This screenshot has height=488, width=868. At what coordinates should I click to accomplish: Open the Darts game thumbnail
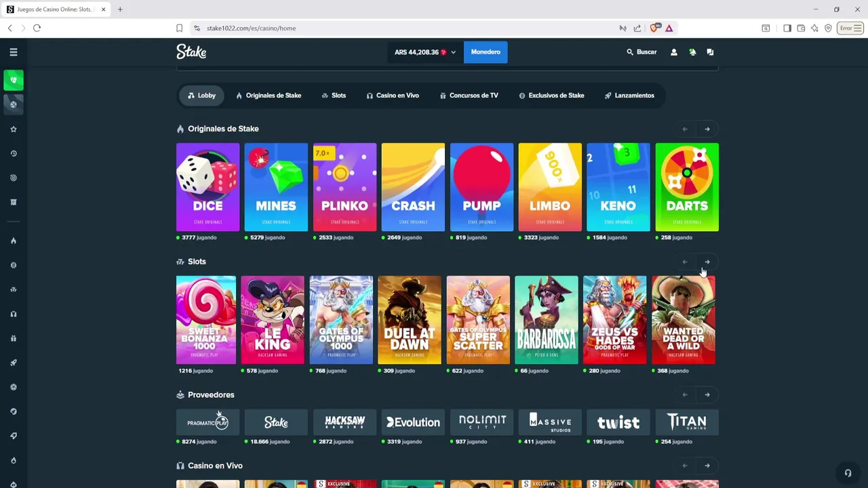(687, 187)
